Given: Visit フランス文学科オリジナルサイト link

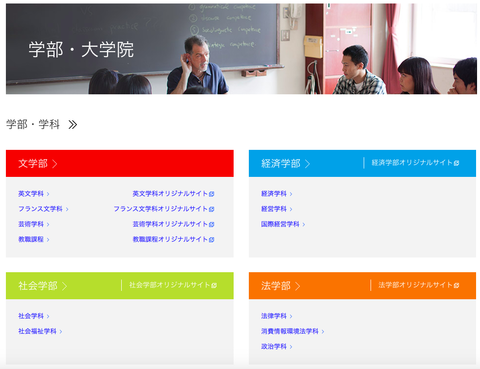Looking at the screenshot, I should (x=161, y=209).
